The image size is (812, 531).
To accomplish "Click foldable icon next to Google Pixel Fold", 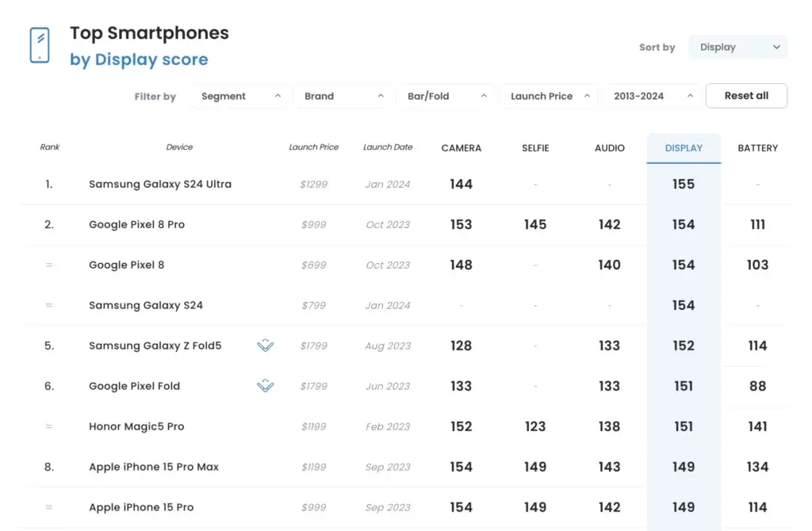I will 266,386.
